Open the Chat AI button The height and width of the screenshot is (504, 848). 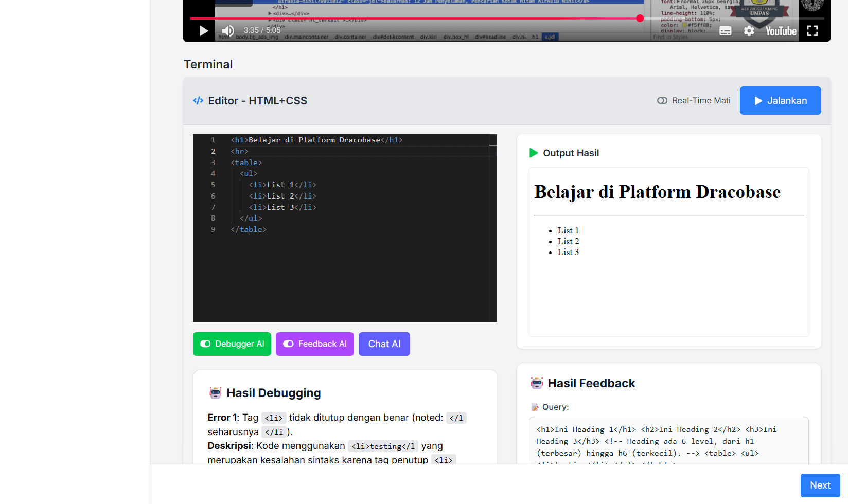point(384,344)
